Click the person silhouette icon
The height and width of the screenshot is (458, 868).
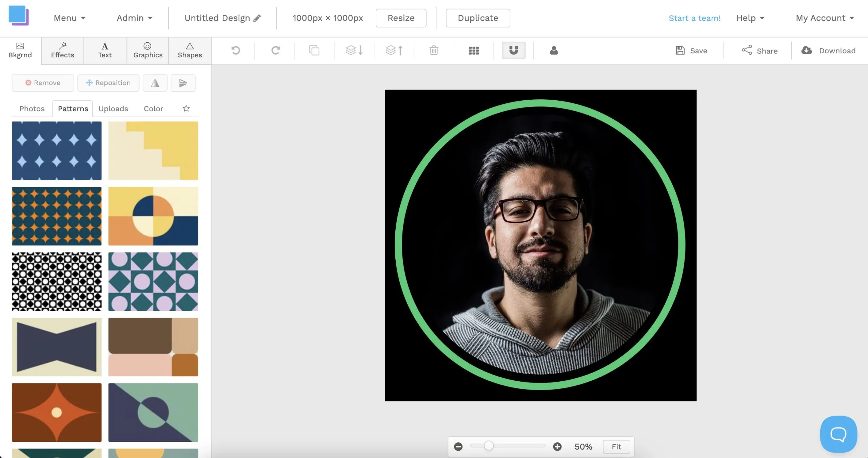pyautogui.click(x=554, y=51)
